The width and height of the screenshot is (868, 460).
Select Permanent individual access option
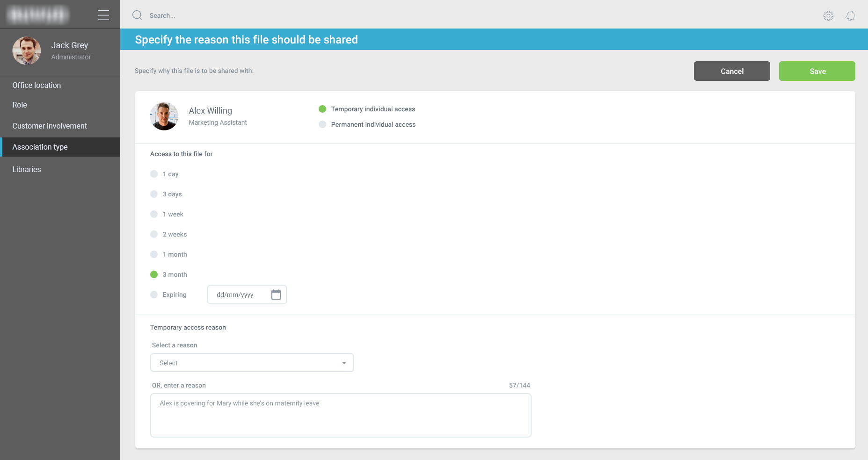pyautogui.click(x=322, y=124)
